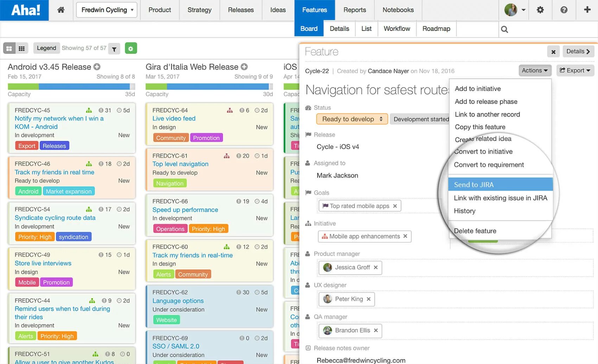Switch to large card board view
Viewport: 598px width, 364px height.
pos(9,48)
